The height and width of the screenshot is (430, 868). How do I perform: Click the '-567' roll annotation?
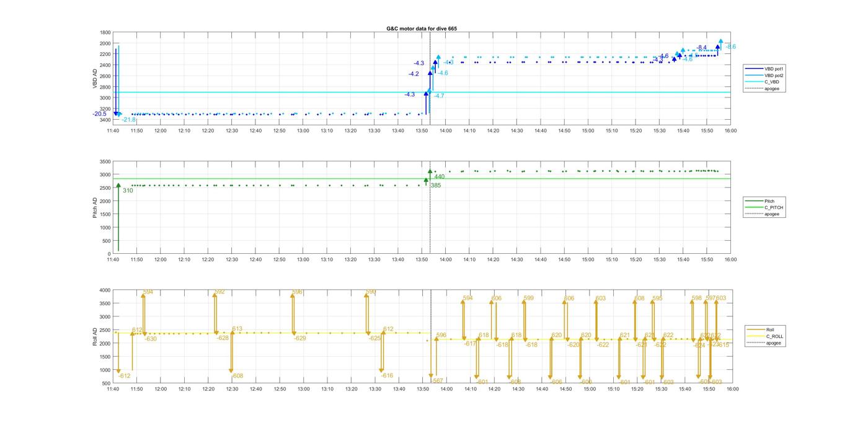coord(437,381)
